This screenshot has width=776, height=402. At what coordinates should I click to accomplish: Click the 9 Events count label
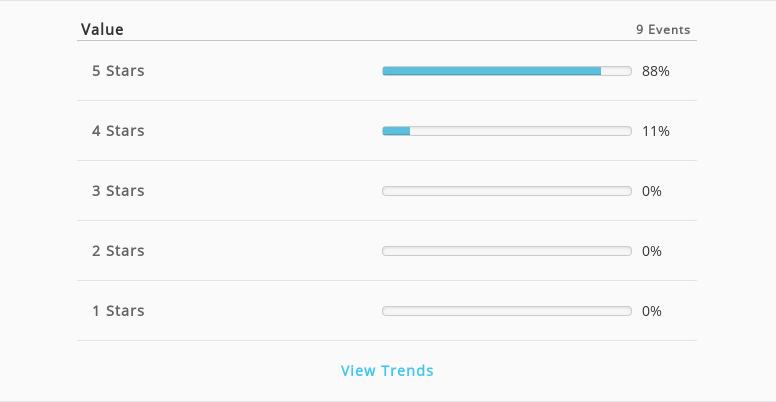(663, 30)
